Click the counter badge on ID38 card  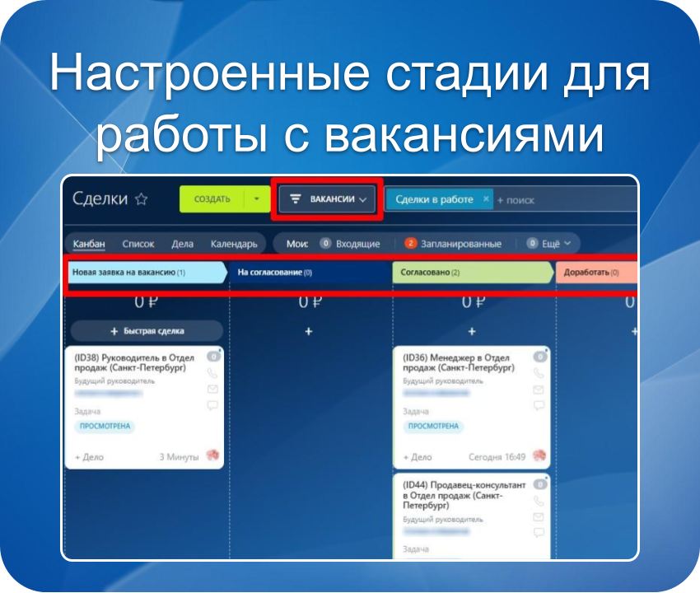point(214,357)
